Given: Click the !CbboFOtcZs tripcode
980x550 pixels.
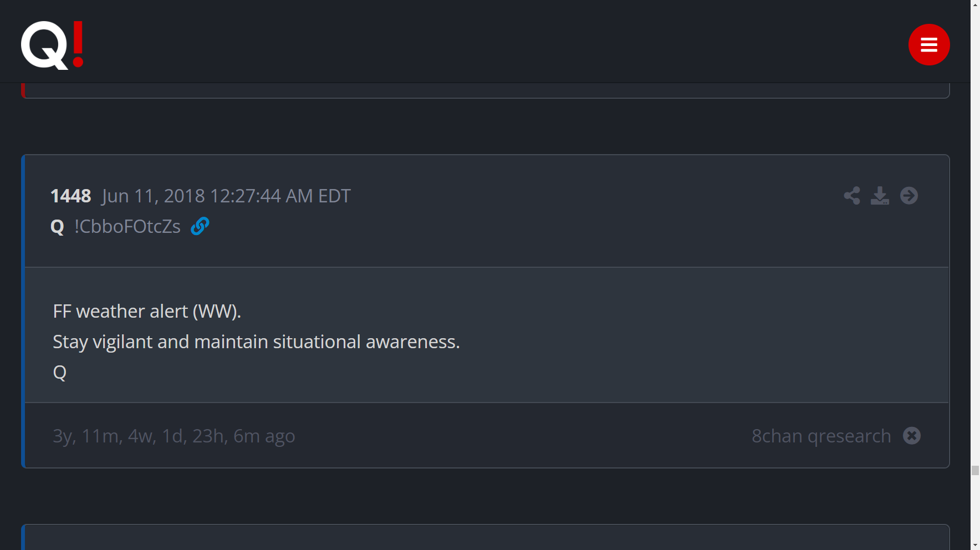Looking at the screenshot, I should 127,226.
